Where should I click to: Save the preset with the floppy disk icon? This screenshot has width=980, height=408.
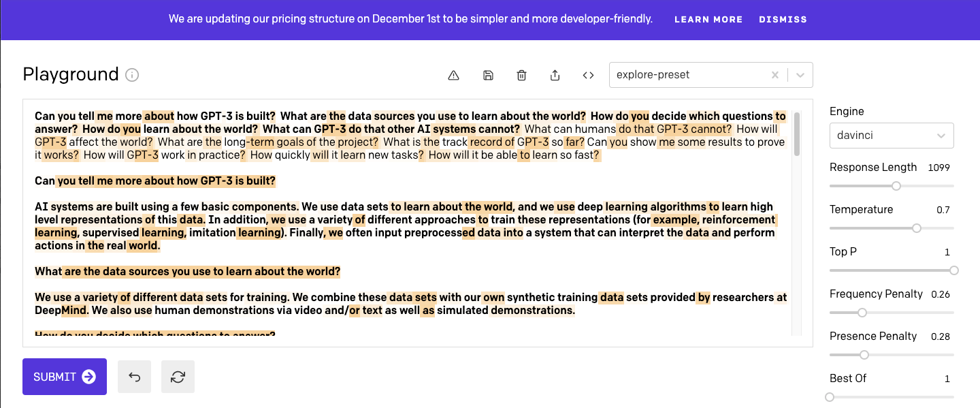click(488, 76)
